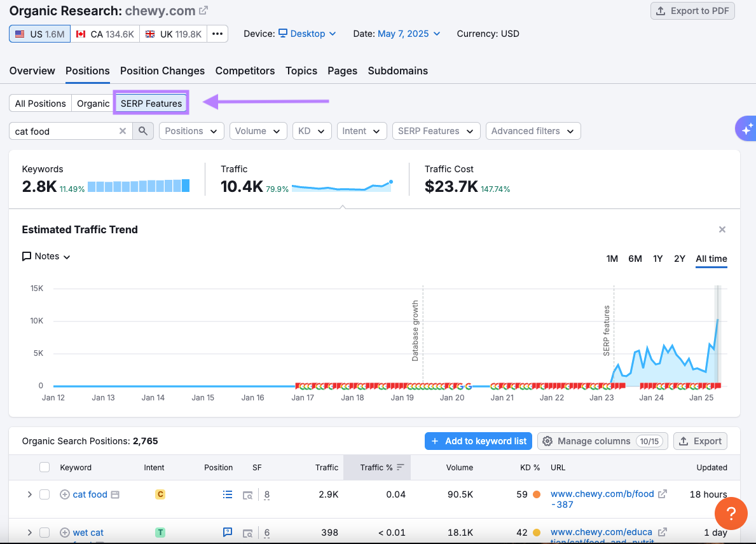
Task: Expand the Volume filter dropdown
Action: tap(258, 130)
